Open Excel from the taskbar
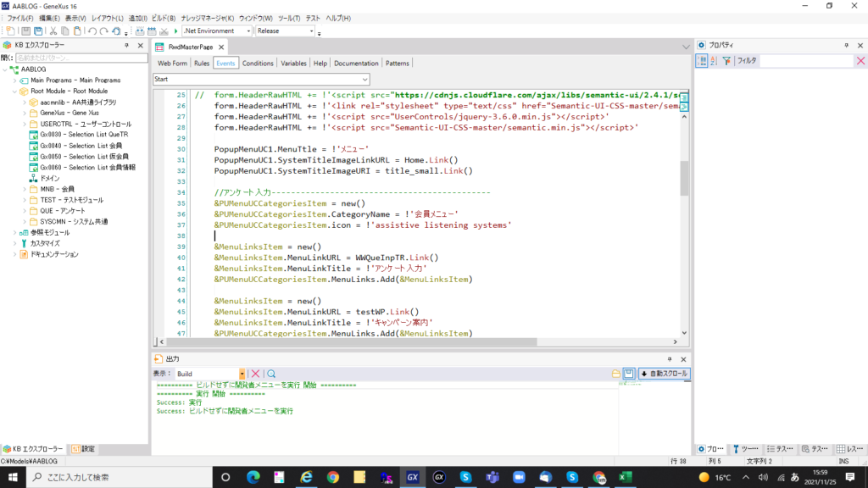 [626, 477]
